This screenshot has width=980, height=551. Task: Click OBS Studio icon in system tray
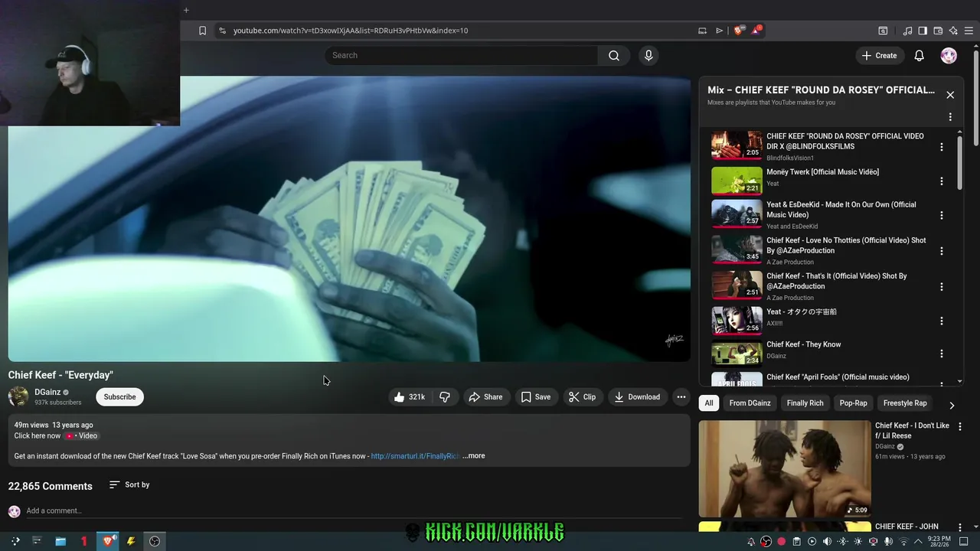766,542
